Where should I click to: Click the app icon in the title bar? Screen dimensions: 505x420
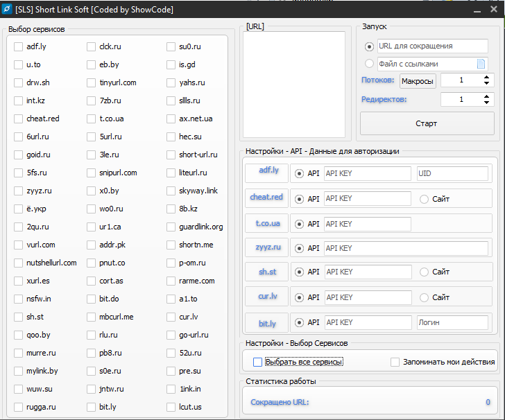(x=8, y=9)
